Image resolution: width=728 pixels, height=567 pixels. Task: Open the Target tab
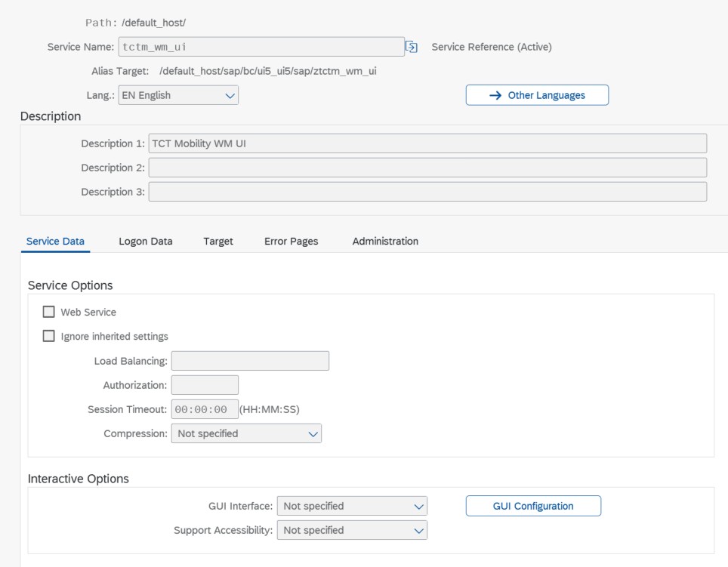pos(218,241)
